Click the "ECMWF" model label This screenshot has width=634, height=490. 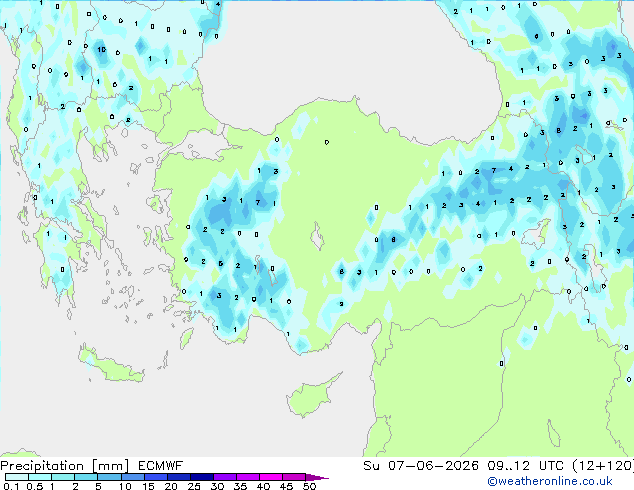coord(161,466)
